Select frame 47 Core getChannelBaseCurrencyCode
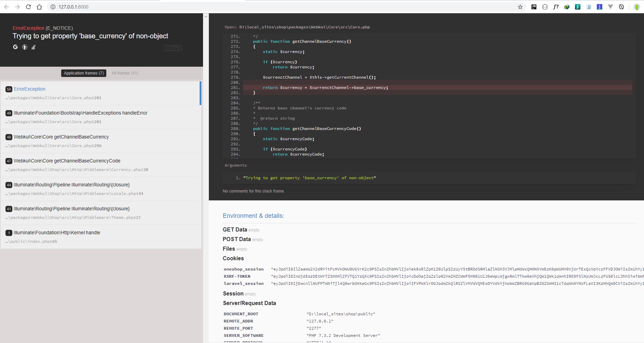This screenshot has height=343, width=644. coord(100,165)
